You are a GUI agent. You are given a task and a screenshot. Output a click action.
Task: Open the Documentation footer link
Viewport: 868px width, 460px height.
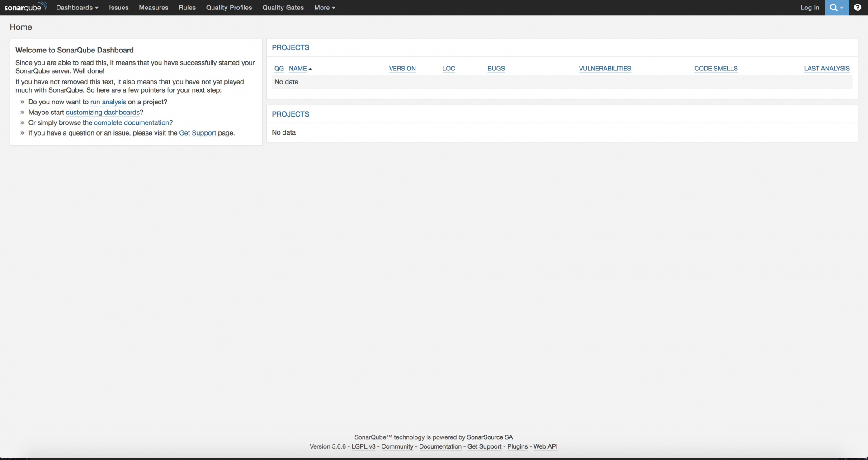(x=440, y=447)
